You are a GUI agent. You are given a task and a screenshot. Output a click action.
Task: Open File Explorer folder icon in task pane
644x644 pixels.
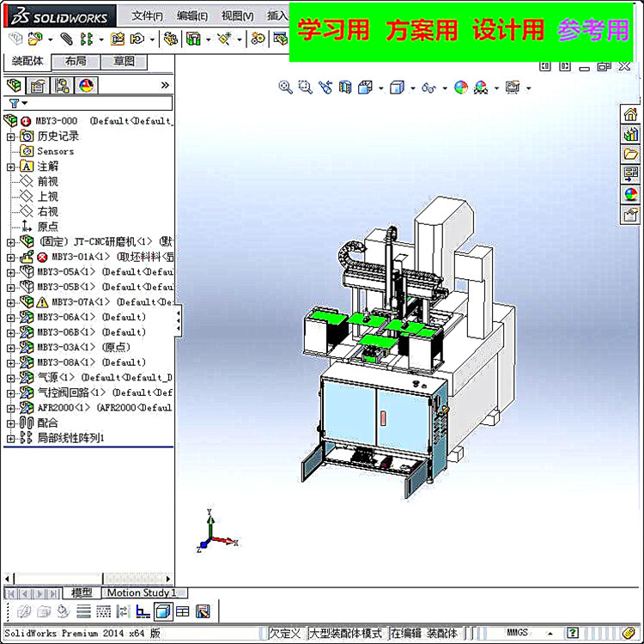coord(630,154)
